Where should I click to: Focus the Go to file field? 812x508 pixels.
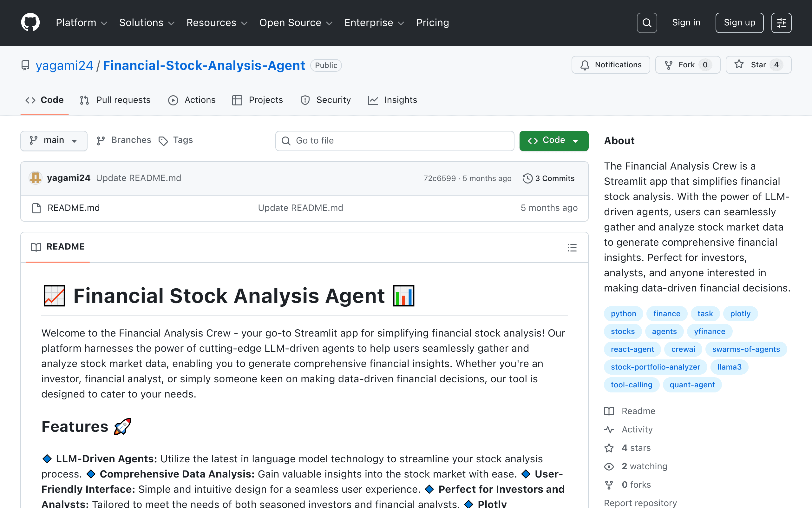[395, 141]
